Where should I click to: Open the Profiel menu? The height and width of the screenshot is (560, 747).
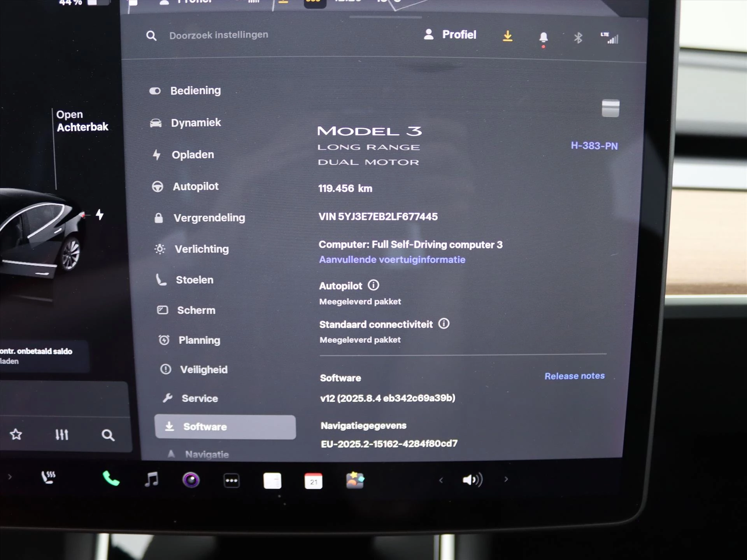[x=450, y=35]
